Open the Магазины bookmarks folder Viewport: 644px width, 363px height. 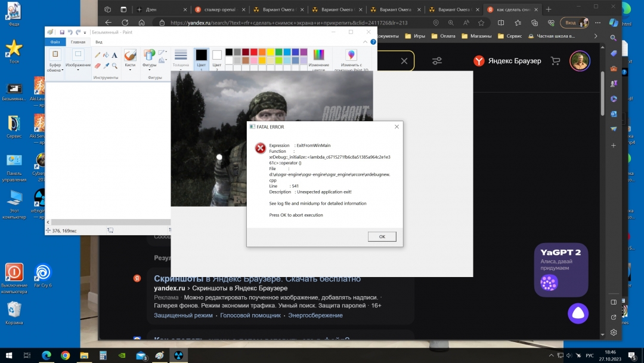click(476, 36)
